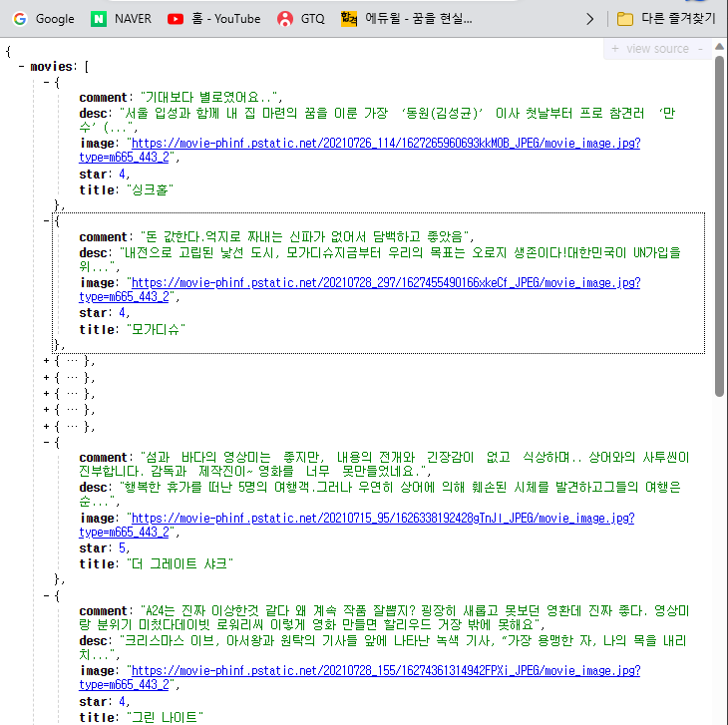Click the scrollbar up arrow
This screenshot has height=725, width=728.
pos(719,47)
